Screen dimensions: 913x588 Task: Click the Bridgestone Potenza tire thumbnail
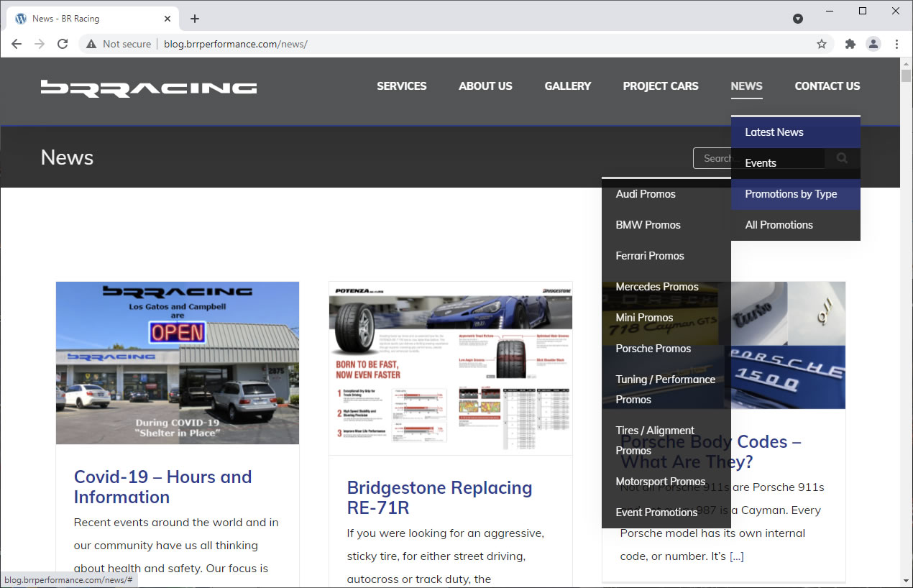coord(451,368)
